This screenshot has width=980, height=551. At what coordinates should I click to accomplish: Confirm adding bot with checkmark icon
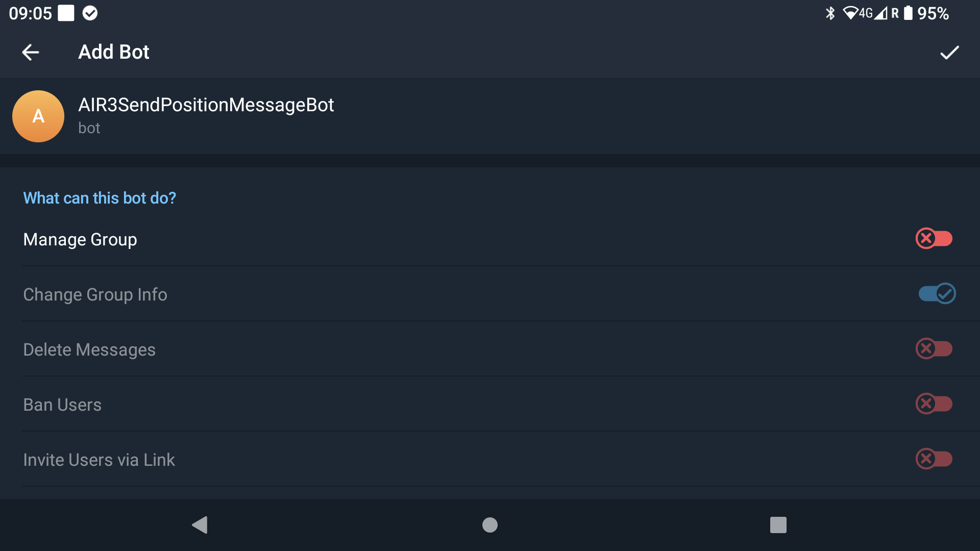(x=949, y=52)
